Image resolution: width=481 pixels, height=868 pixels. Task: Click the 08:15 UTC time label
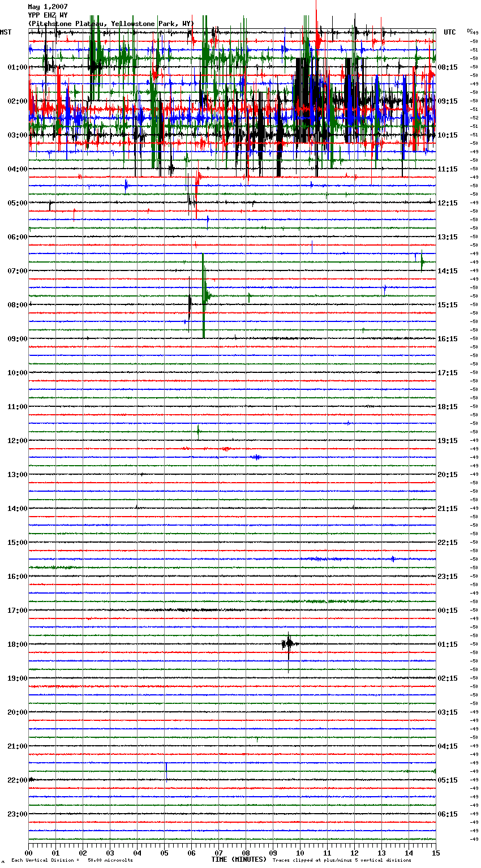click(x=448, y=67)
